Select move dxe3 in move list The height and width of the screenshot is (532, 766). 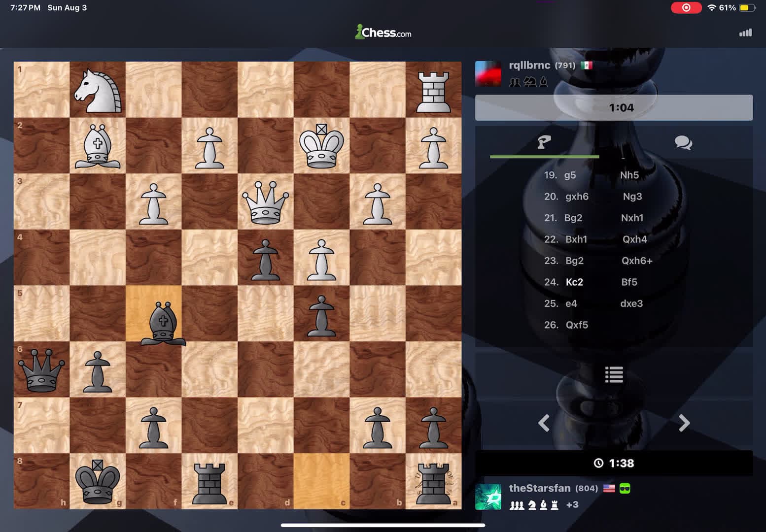point(631,303)
